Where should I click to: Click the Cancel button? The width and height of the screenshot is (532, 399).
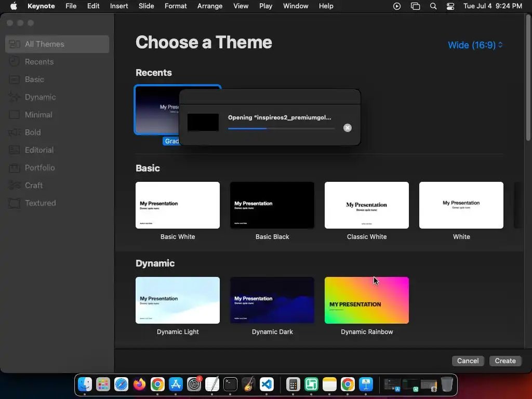coord(468,361)
